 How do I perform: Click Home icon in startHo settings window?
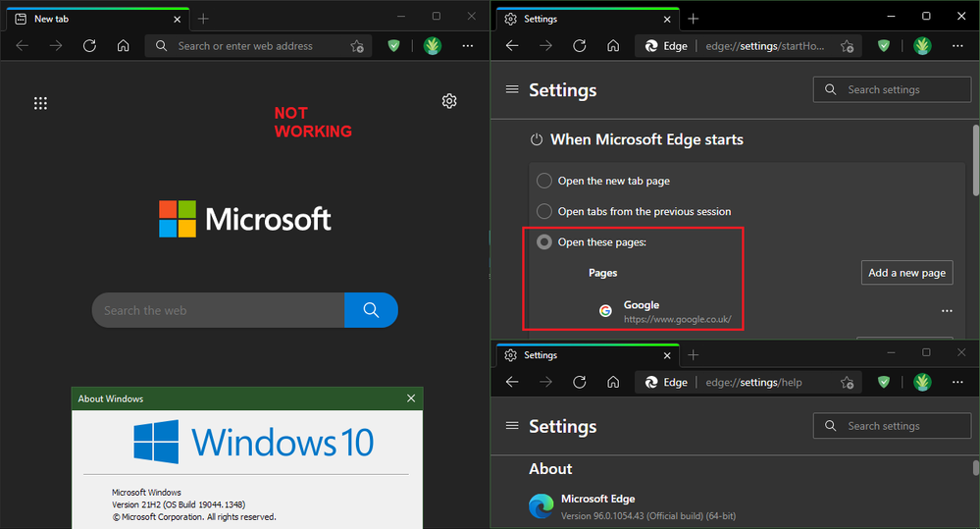pyautogui.click(x=613, y=46)
